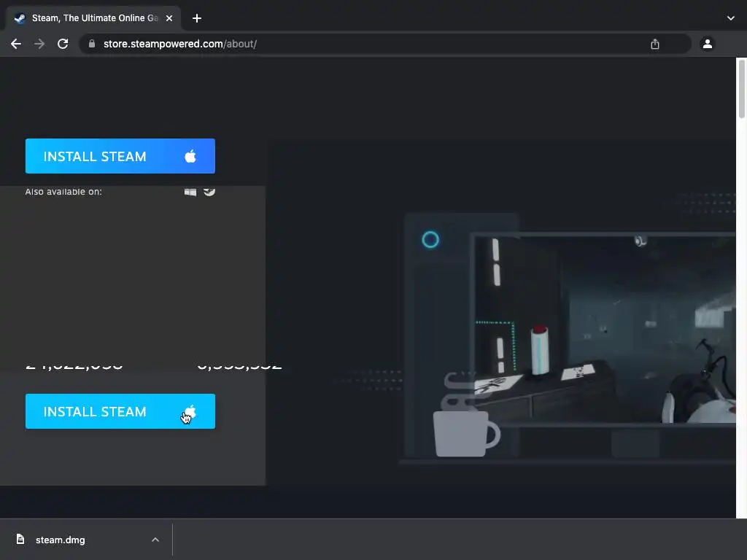This screenshot has height=560, width=747.
Task: Expand the steam.dmg download options chevron
Action: [155, 540]
